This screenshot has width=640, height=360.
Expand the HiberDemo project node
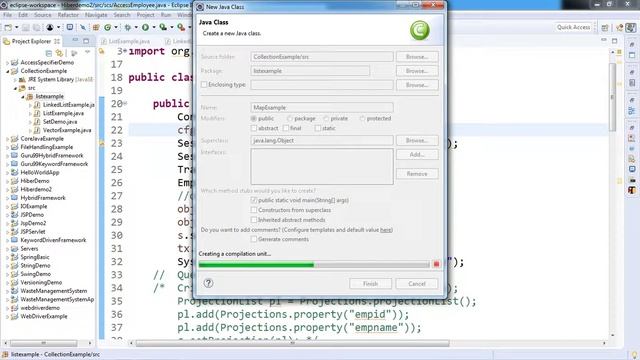point(7,181)
